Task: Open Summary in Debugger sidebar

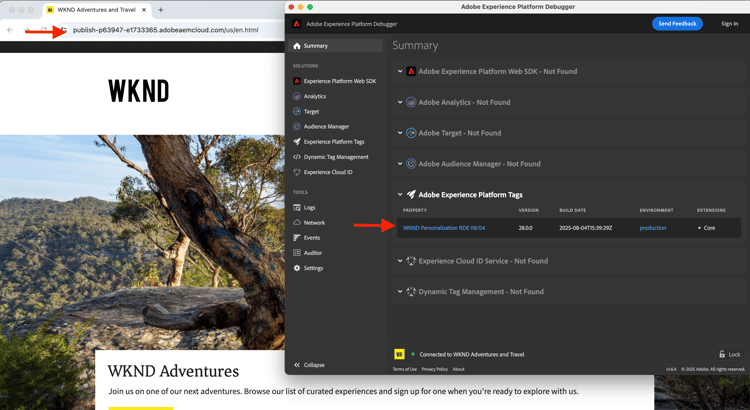Action: pyautogui.click(x=335, y=46)
